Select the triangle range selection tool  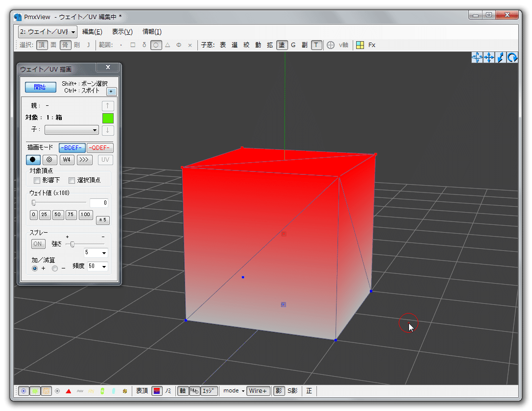(168, 45)
